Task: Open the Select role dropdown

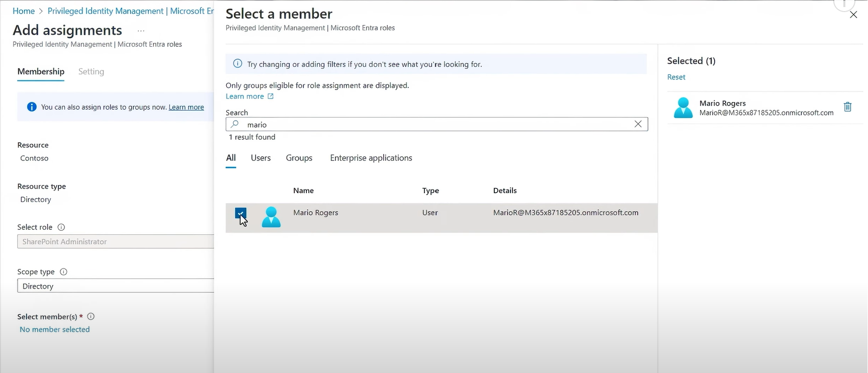Action: click(x=116, y=242)
